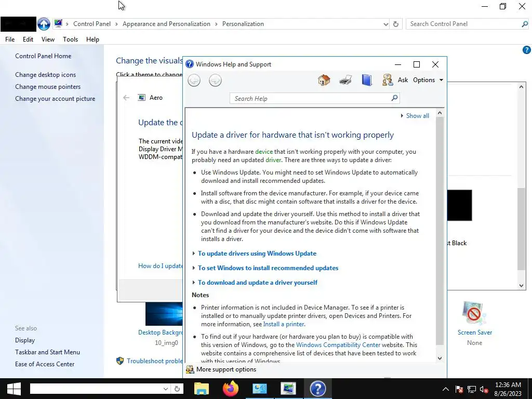Image resolution: width=532 pixels, height=399 pixels.
Task: Open the address bar history dropdown
Action: [x=386, y=24]
